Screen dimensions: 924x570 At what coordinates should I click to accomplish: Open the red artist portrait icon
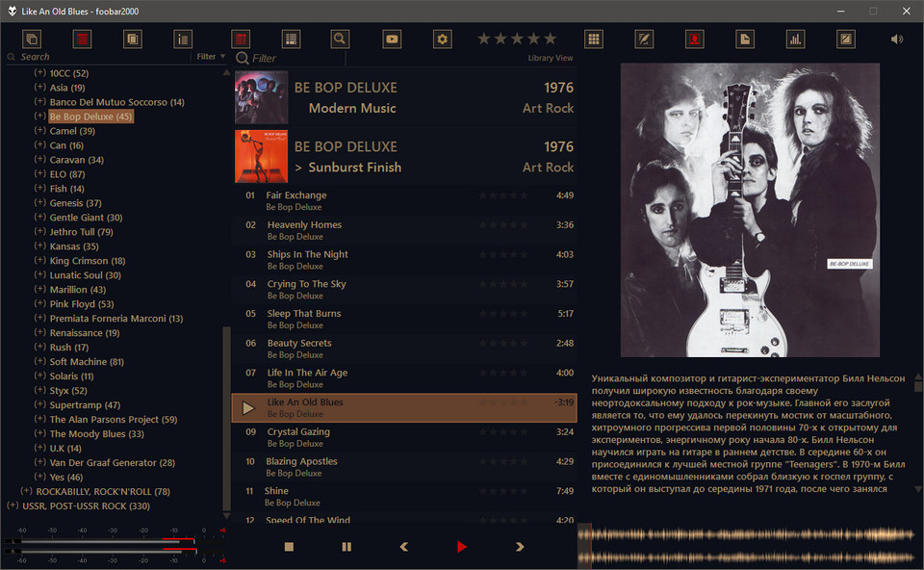[x=695, y=39]
